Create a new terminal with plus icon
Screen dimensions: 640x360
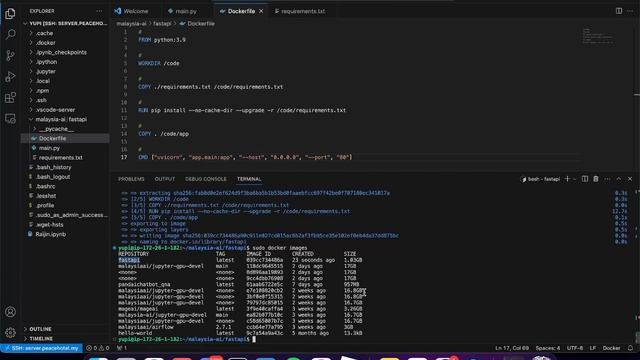pyautogui.click(x=567, y=179)
